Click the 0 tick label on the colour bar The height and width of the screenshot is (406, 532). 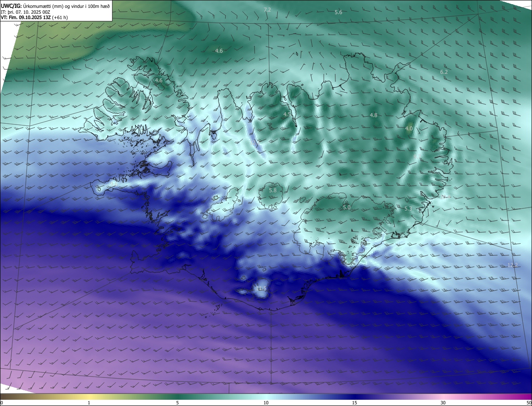2,403
